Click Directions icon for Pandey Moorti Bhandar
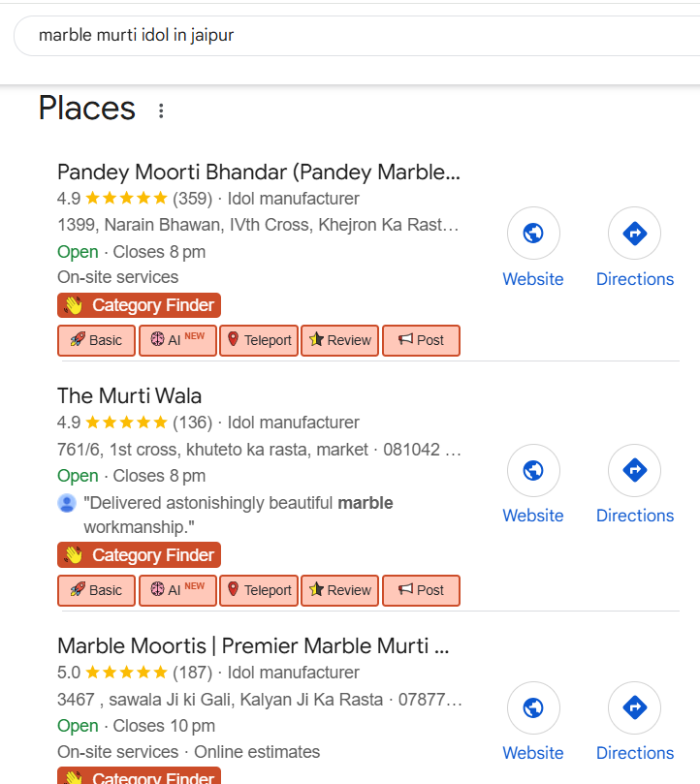The height and width of the screenshot is (784, 700). (x=634, y=234)
